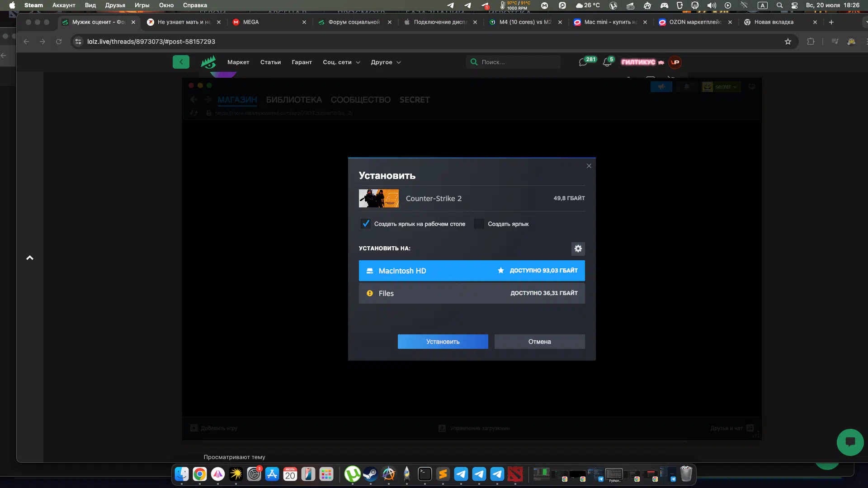The image size is (868, 488).
Task: Open Sublime Text from the Dock
Action: (443, 474)
